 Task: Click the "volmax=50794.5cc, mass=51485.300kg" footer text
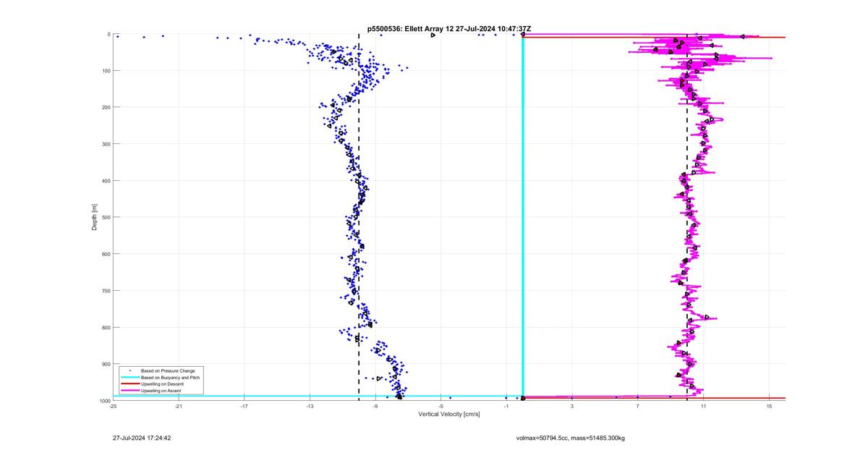click(570, 438)
